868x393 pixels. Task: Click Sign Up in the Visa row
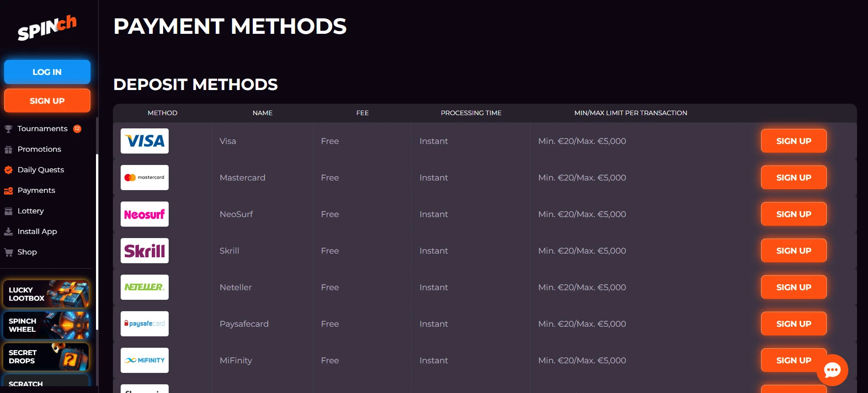point(793,141)
